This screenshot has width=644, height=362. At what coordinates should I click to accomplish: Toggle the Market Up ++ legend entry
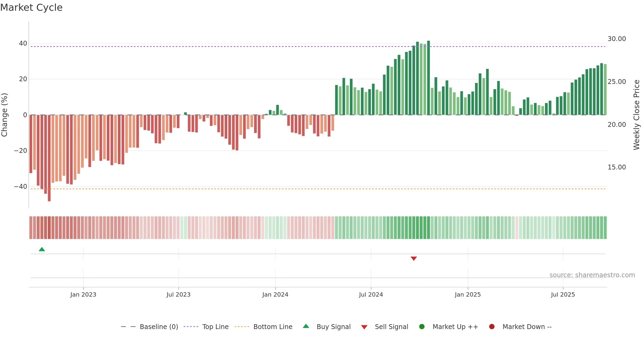(449, 327)
